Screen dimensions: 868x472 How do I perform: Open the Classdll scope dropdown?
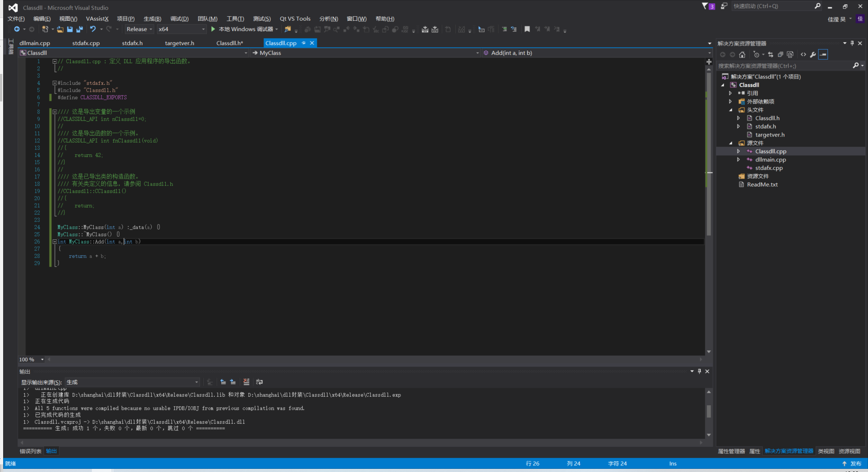(x=133, y=53)
